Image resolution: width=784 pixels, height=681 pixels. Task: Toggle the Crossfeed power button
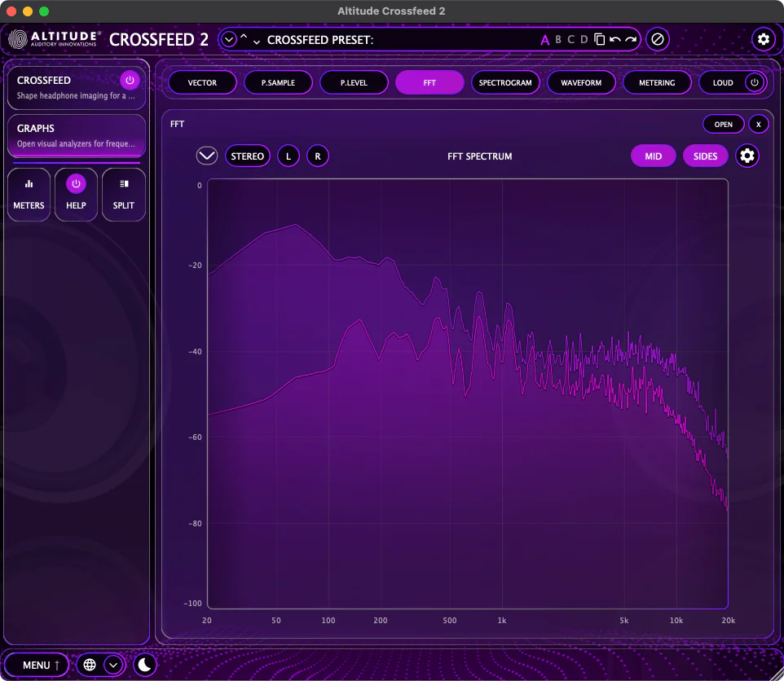coord(130,80)
